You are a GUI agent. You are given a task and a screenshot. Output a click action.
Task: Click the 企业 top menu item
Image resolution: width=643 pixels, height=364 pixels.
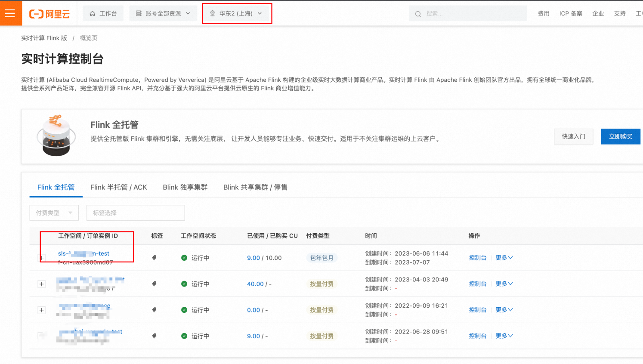point(598,14)
